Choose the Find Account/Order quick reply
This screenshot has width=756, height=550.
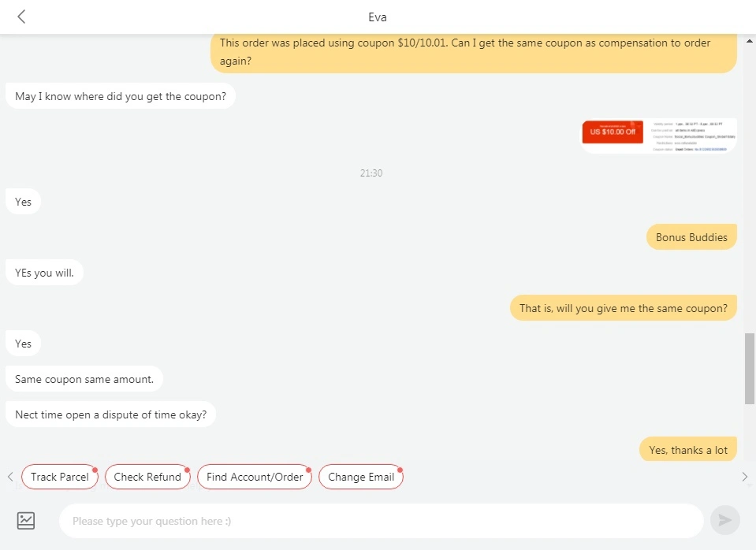point(255,477)
